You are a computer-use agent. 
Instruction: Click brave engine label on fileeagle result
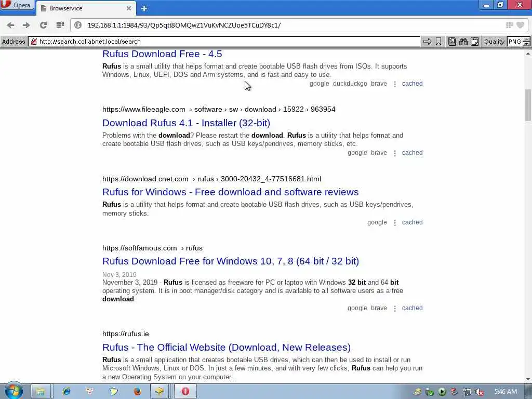(379, 153)
